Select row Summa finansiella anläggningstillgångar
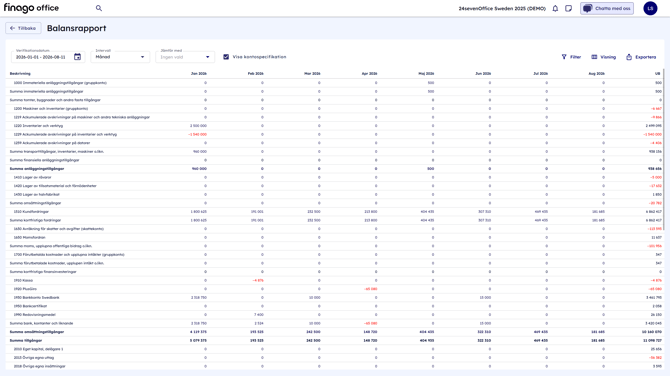Screen dimensions: 670x376 point(335,160)
